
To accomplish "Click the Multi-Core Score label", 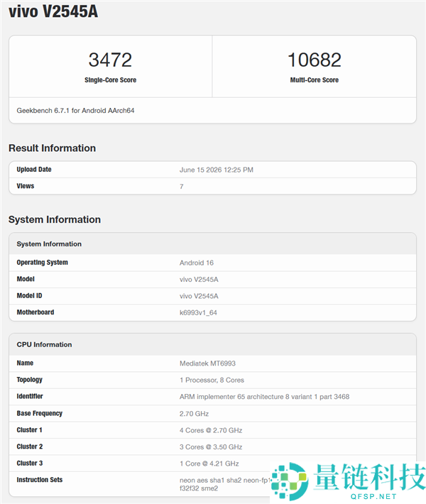I will 314,80.
